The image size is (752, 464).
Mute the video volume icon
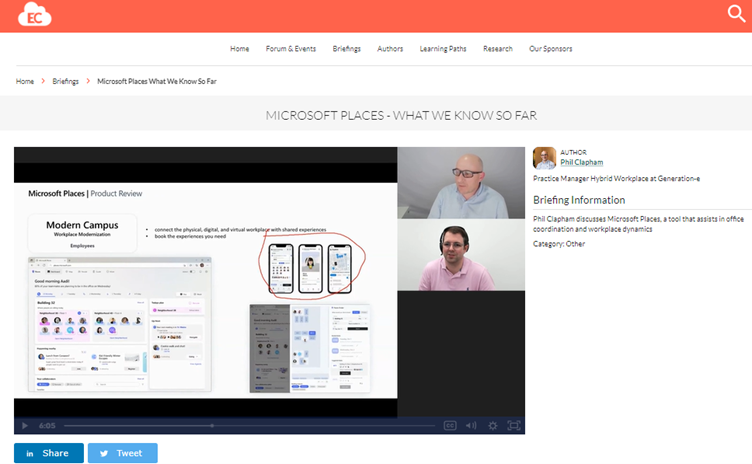click(471, 426)
